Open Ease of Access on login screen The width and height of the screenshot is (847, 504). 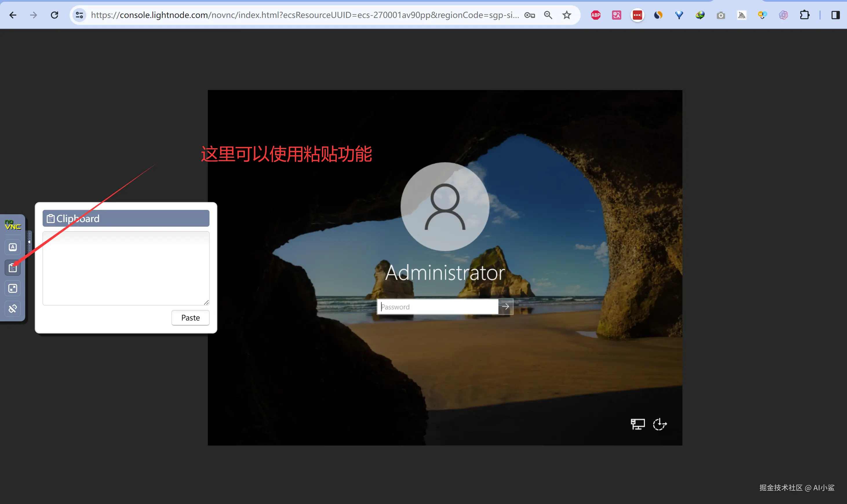click(x=660, y=424)
